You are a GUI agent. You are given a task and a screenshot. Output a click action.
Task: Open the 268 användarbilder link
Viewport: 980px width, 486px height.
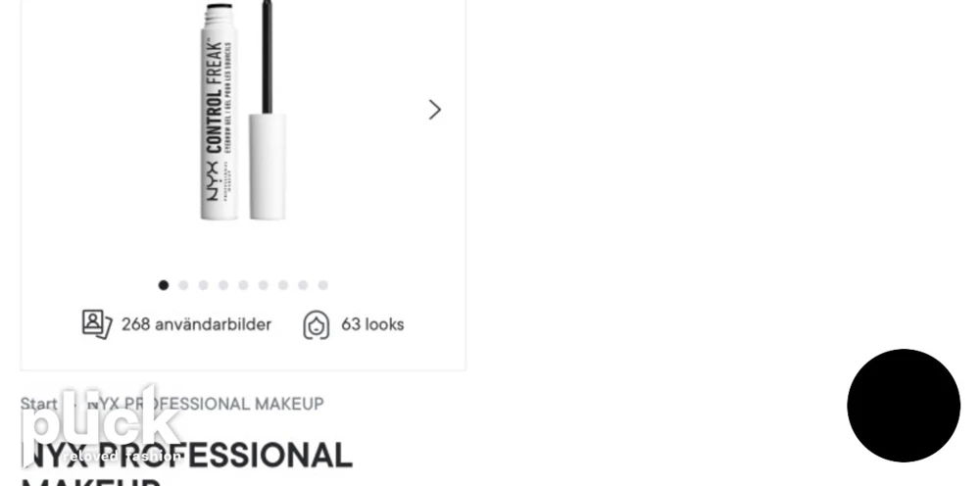[x=196, y=325]
